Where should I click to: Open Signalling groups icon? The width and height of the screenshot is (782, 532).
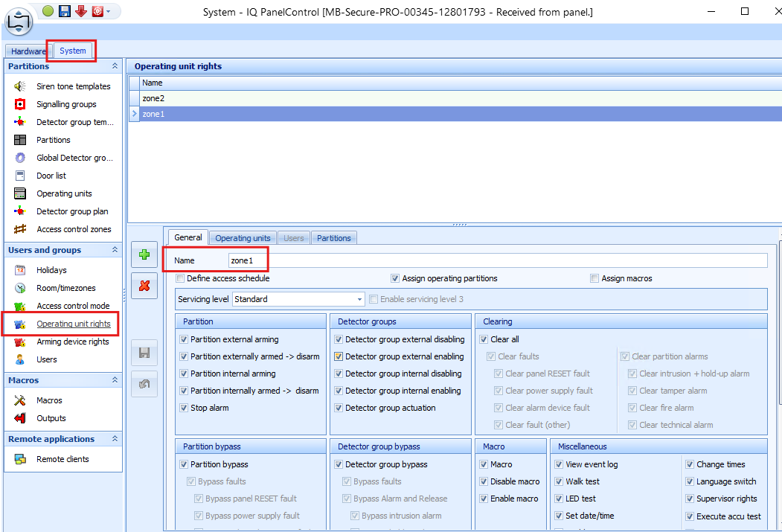tap(20, 104)
